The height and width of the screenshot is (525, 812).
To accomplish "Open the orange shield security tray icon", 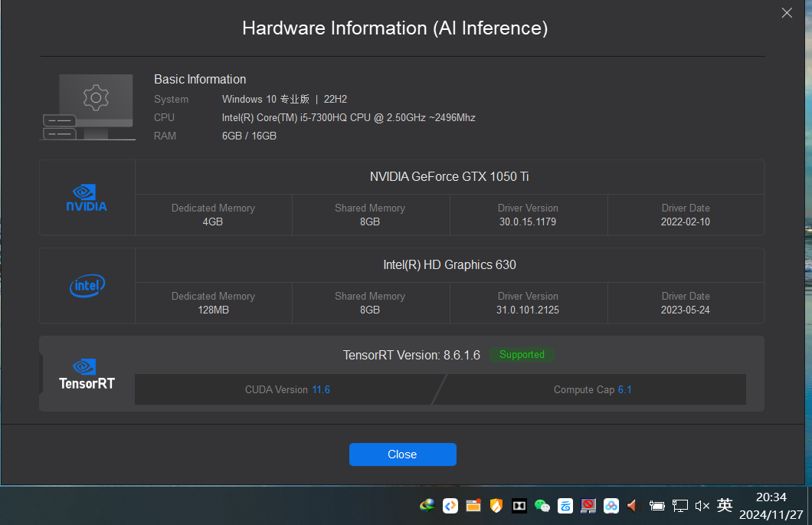I will (496, 505).
